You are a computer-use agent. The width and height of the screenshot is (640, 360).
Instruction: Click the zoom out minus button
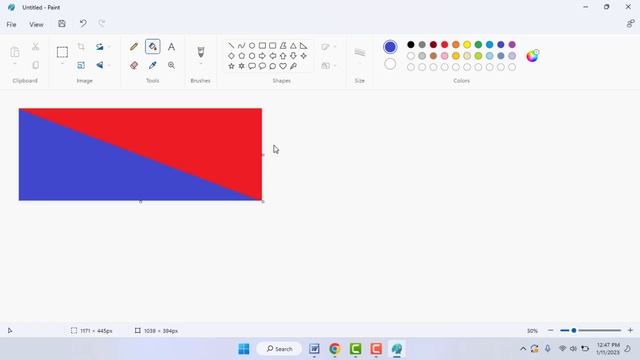click(x=551, y=330)
